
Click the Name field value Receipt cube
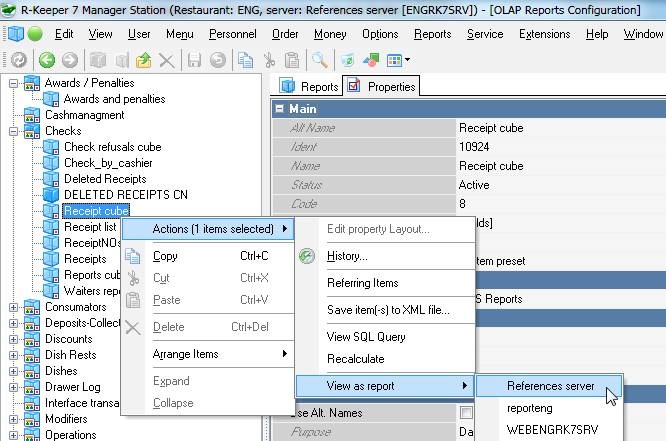[x=491, y=166]
